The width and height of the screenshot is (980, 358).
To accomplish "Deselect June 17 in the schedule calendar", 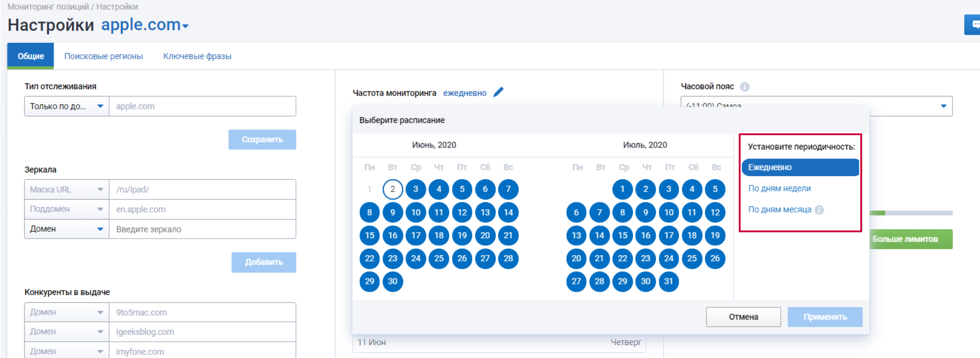I will pos(416,235).
